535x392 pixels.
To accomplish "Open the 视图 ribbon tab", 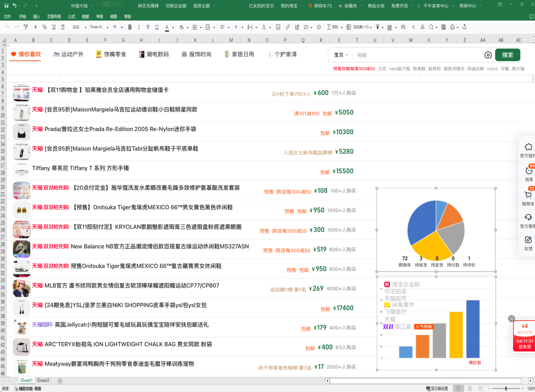I will [x=114, y=16].
